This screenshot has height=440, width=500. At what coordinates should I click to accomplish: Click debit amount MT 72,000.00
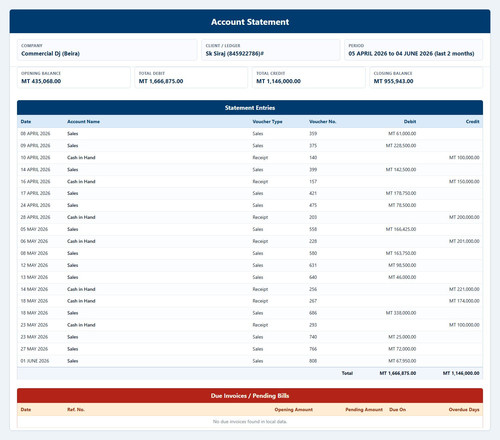tap(402, 349)
